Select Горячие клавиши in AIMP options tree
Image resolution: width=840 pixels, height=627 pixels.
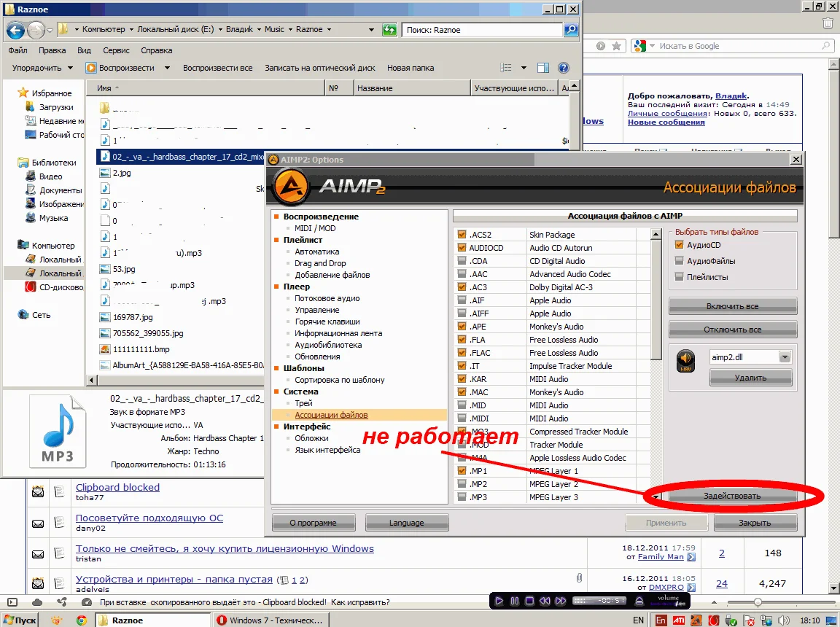(x=327, y=322)
